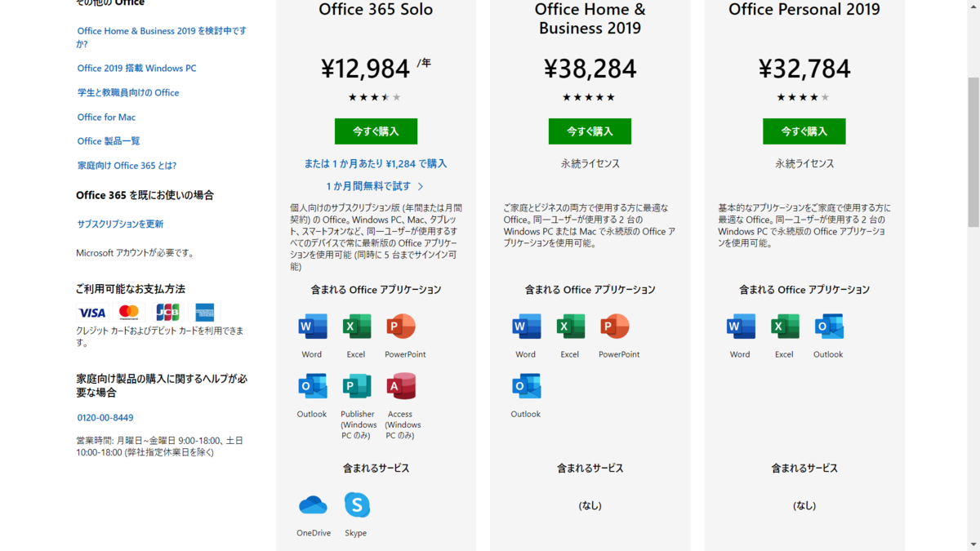Click the vertical scrollbar thumb
The image size is (980, 551).
(973, 152)
